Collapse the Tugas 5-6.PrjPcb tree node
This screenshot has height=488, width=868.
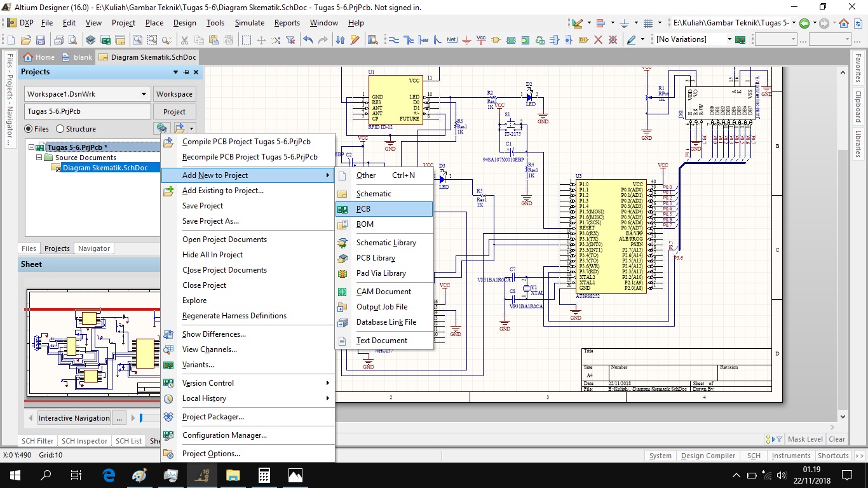point(32,147)
